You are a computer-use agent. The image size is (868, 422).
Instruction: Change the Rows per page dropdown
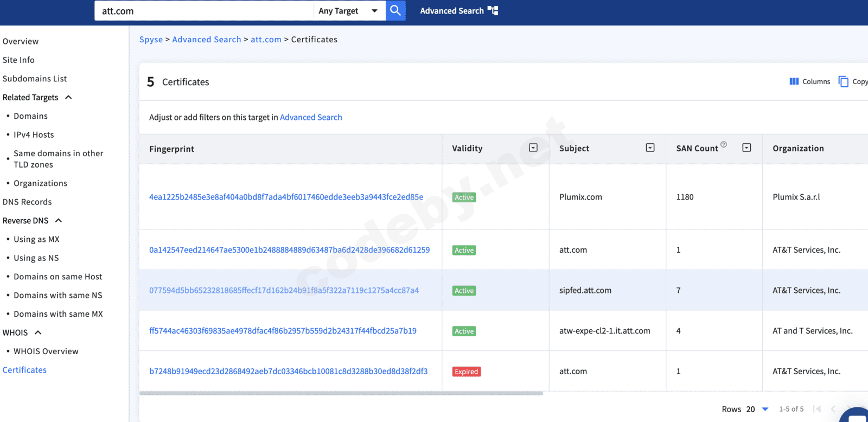pos(765,409)
